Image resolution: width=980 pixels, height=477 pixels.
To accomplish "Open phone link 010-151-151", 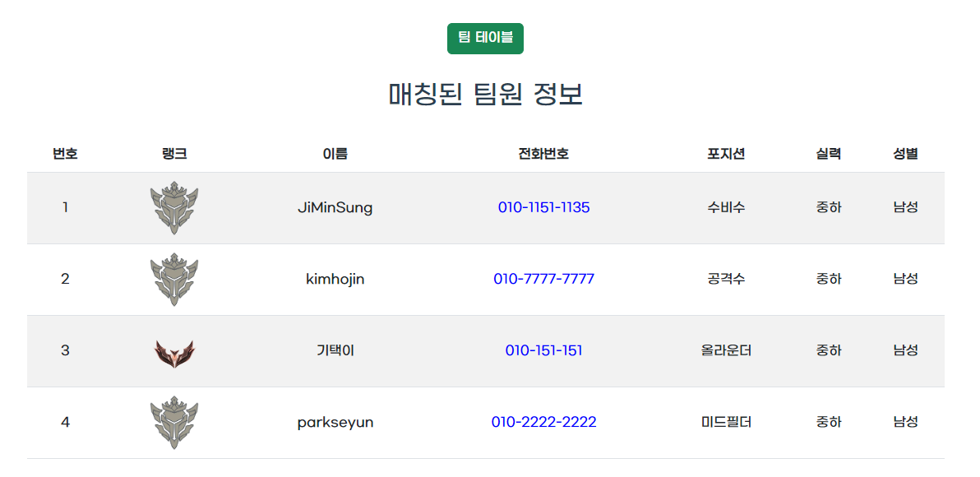I will point(543,350).
